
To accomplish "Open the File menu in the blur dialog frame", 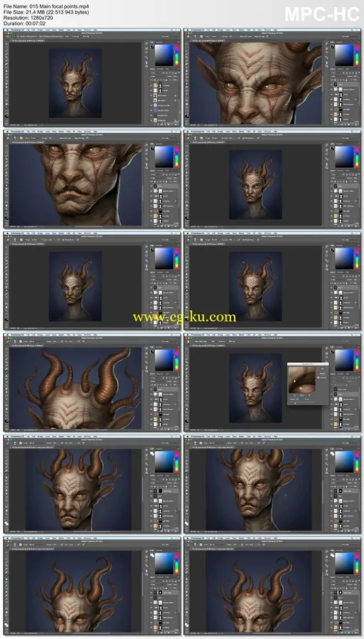I will [x=208, y=334].
